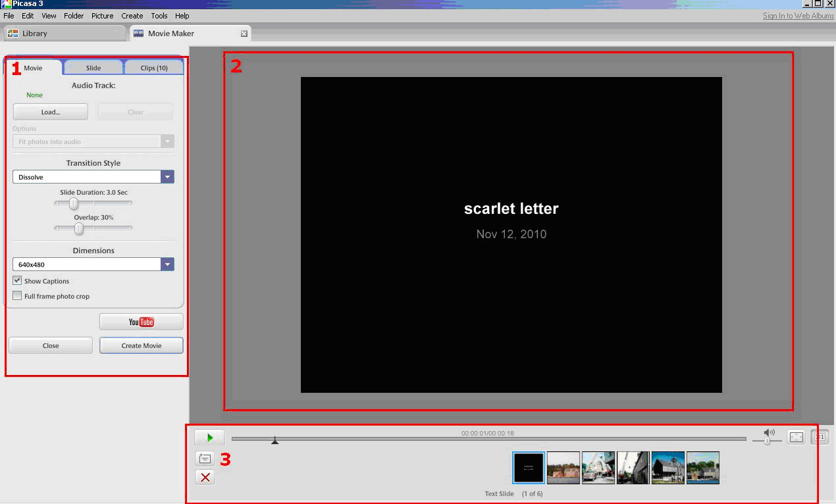The height and width of the screenshot is (504, 836).
Task: Open the Dimensions dropdown
Action: tap(168, 265)
